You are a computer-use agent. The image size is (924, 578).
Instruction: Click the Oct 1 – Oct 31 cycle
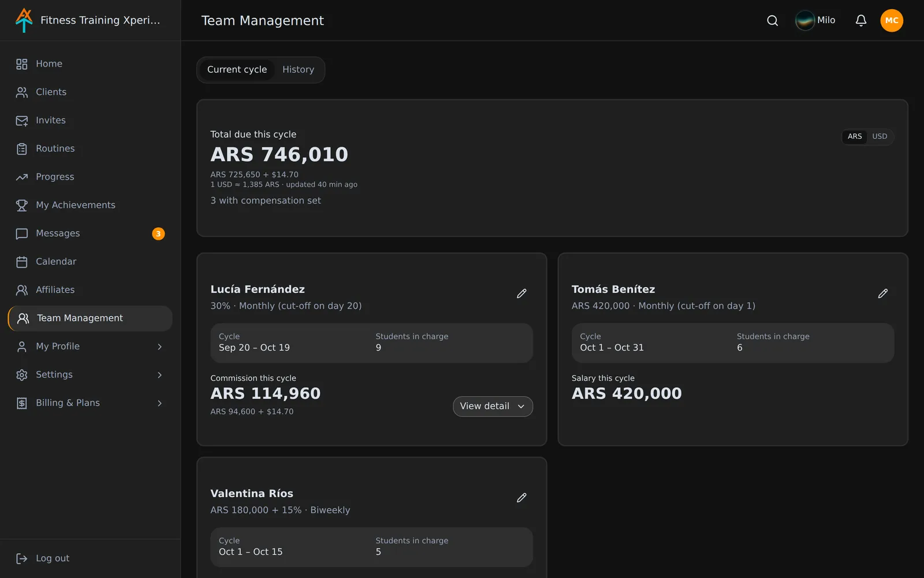(612, 347)
